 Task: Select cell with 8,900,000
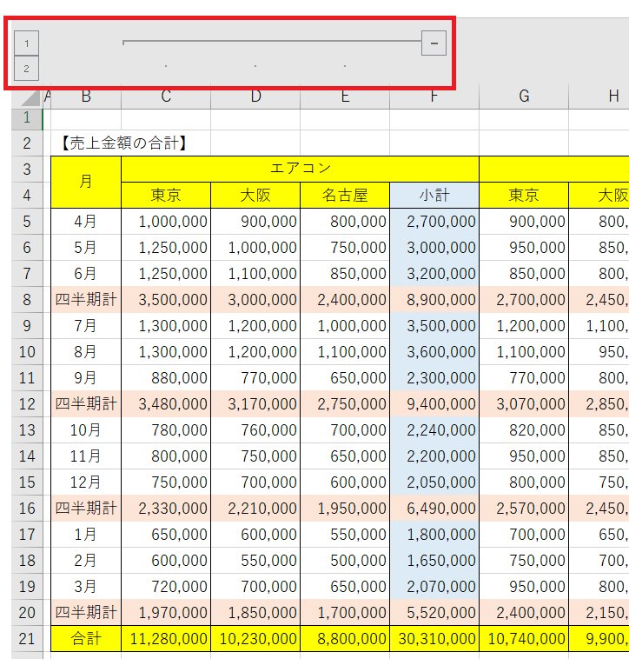click(x=434, y=300)
